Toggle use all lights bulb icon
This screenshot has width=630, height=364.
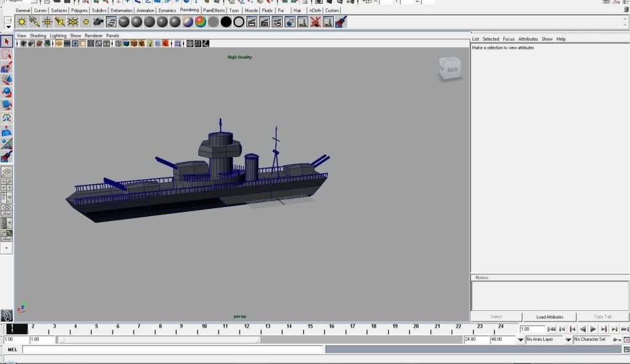point(150,43)
